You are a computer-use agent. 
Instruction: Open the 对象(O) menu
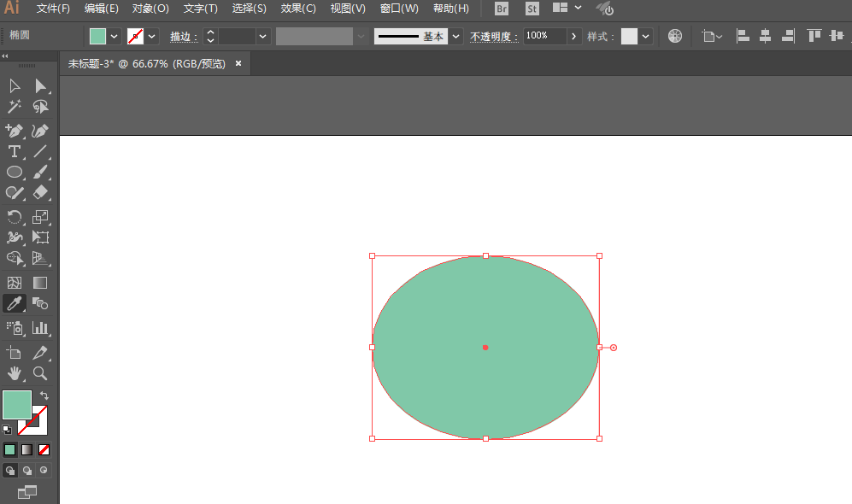[x=150, y=9]
